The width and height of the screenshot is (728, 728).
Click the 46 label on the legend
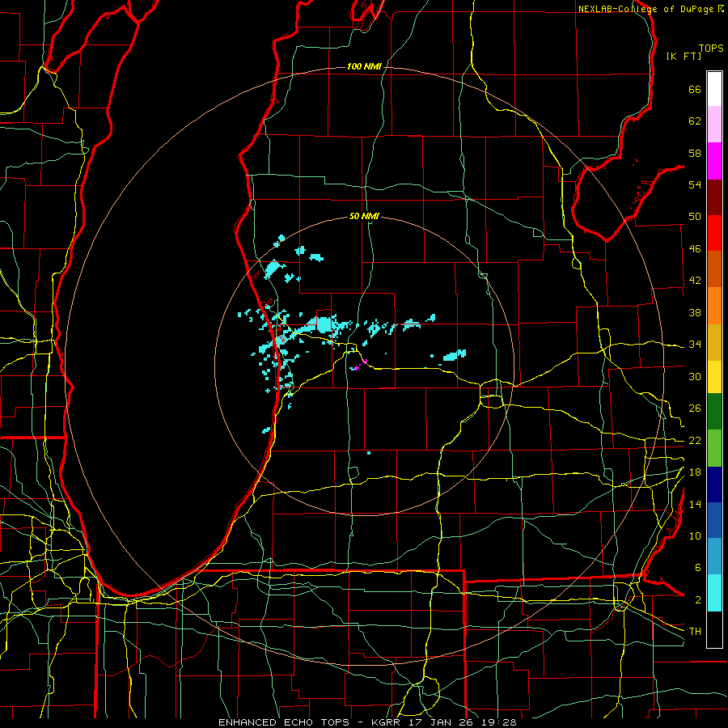tap(695, 249)
